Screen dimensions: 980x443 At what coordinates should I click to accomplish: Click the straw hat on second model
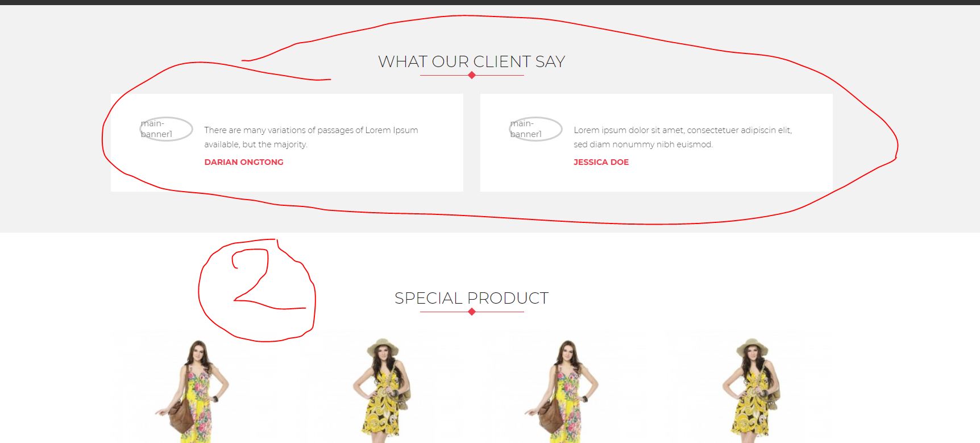[383, 347]
